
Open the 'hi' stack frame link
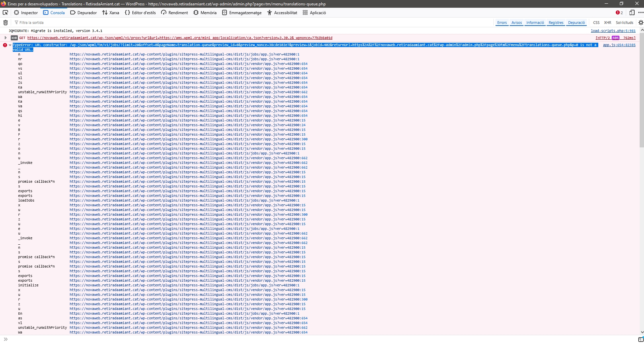tap(189, 116)
